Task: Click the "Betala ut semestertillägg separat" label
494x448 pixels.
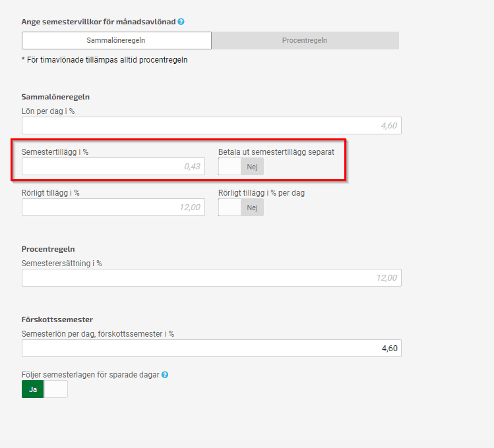Action: point(276,152)
